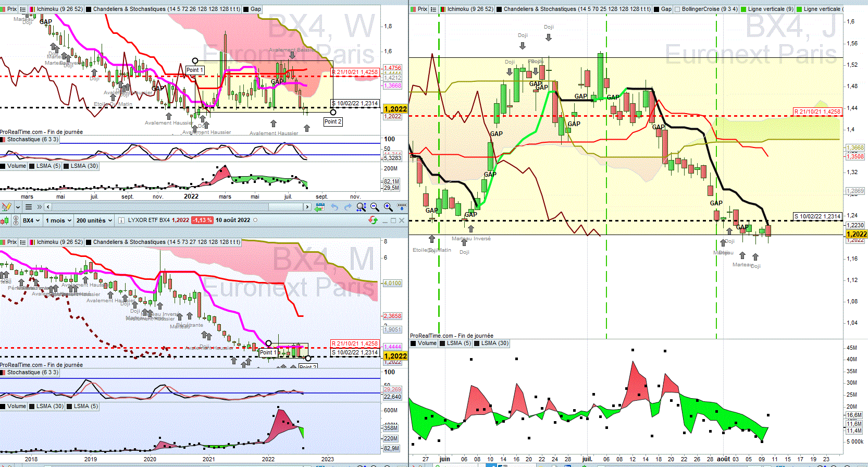Click the scroll-left arrow of the chart scrollbar
868x467 pixels.
coord(47,207)
